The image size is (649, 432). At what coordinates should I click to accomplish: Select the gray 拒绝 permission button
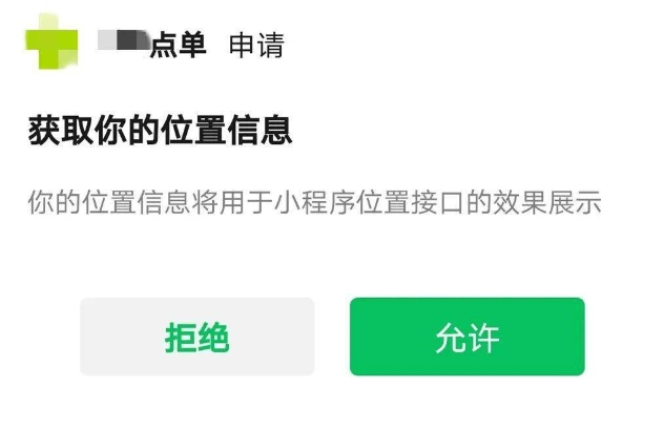click(x=197, y=336)
